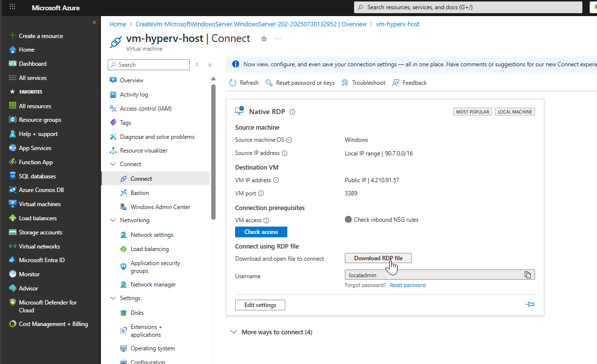Image resolution: width=597 pixels, height=364 pixels.
Task: Open Load balancers from favorites
Action: point(38,218)
